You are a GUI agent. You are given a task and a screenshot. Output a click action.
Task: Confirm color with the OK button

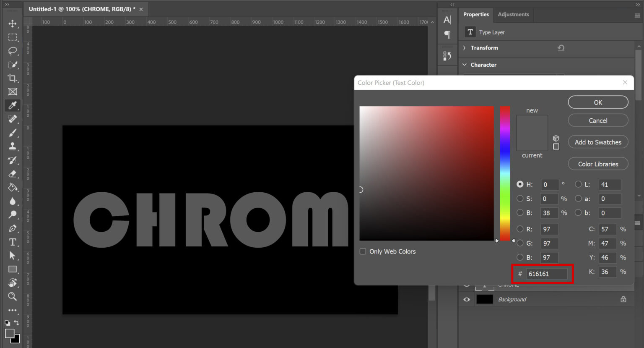(598, 102)
